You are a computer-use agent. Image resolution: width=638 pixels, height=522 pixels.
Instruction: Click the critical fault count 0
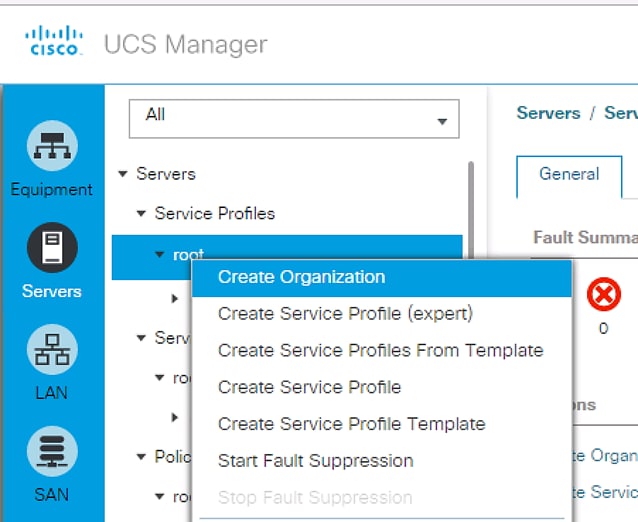(603, 329)
